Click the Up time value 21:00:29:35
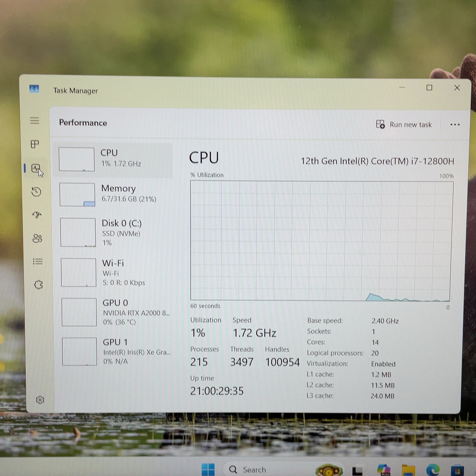476x476 pixels. (217, 391)
